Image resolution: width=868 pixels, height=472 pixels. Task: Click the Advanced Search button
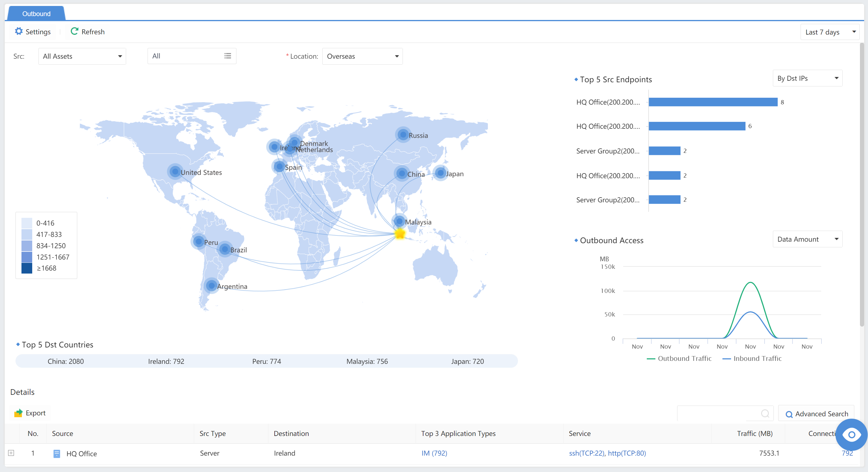pyautogui.click(x=816, y=414)
